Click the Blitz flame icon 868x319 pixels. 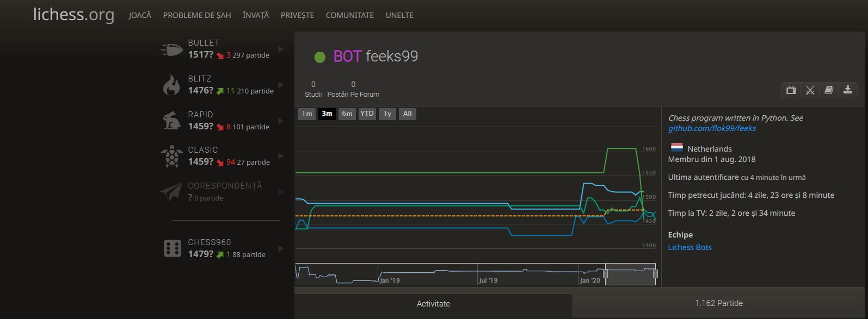click(x=172, y=85)
